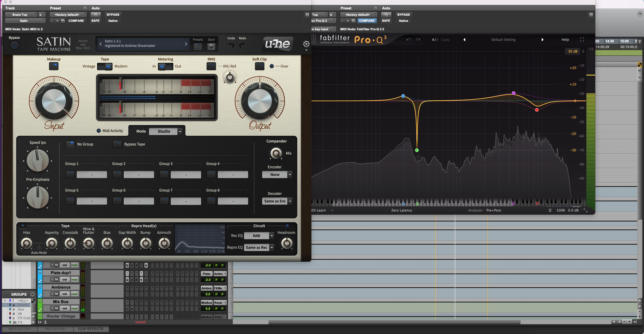Click the Satin plugin target window icon
Viewport: 644px width, 334px height.
307,14
